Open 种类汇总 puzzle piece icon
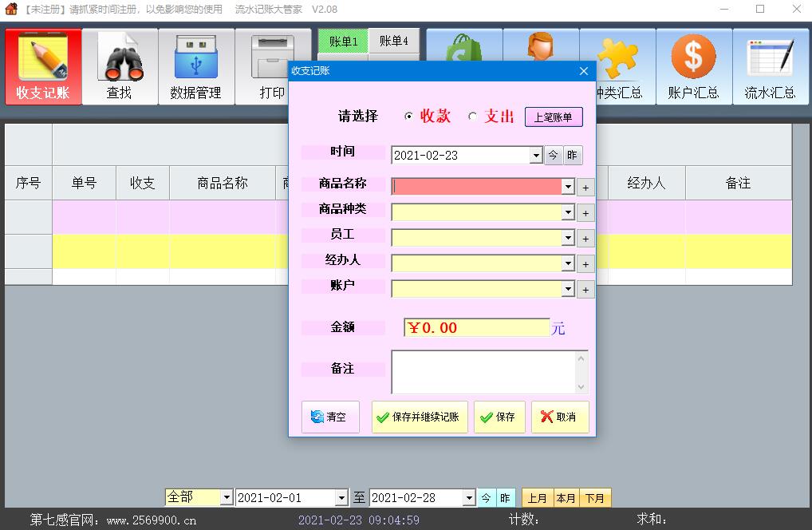Image resolution: width=812 pixels, height=530 pixels. click(618, 67)
